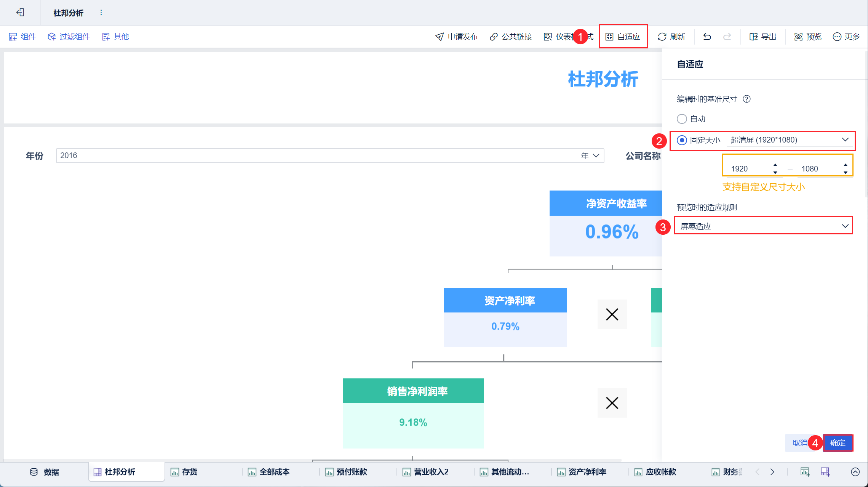Expand the 年份 2016 year dropdown
This screenshot has width=868, height=487.
point(596,155)
